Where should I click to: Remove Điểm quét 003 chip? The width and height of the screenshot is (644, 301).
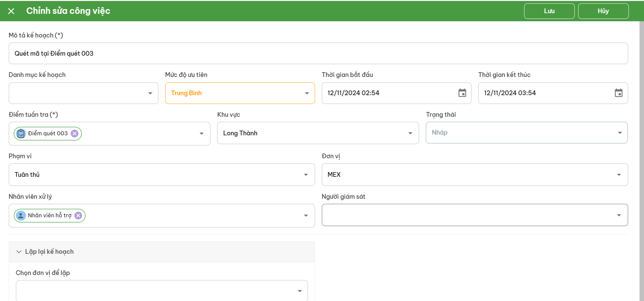tap(75, 134)
